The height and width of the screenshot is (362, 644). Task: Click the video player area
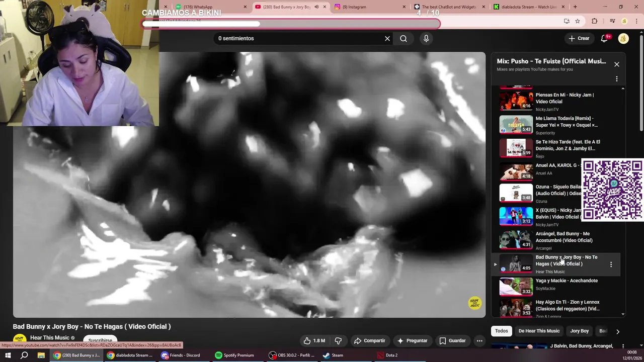(250, 185)
